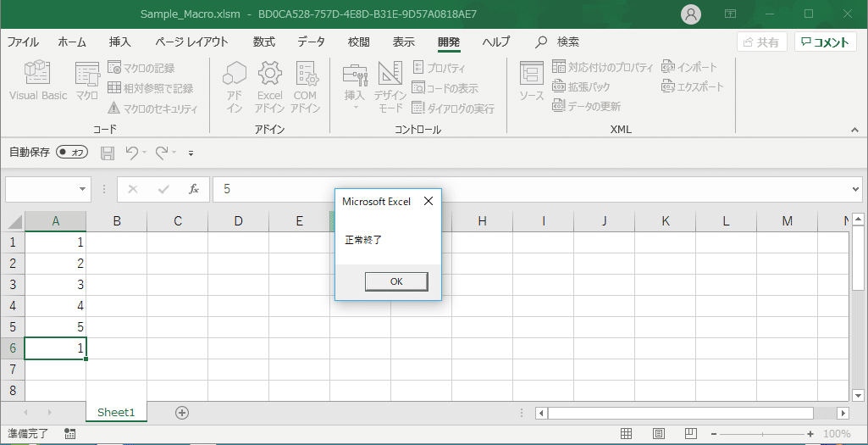This screenshot has height=445, width=868.
Task: Click the redo arrow
Action: (x=163, y=153)
